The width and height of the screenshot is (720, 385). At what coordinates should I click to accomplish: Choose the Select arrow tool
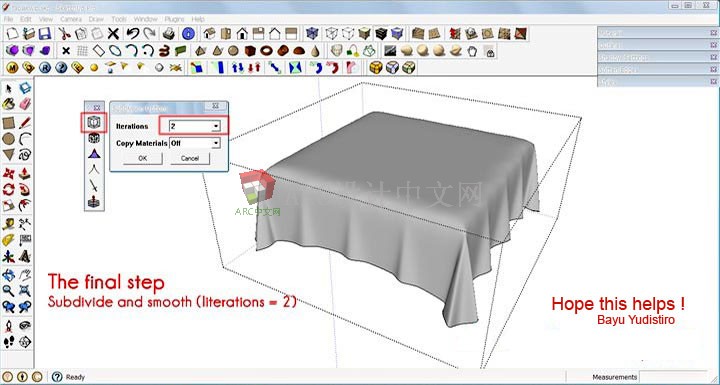pos(9,89)
